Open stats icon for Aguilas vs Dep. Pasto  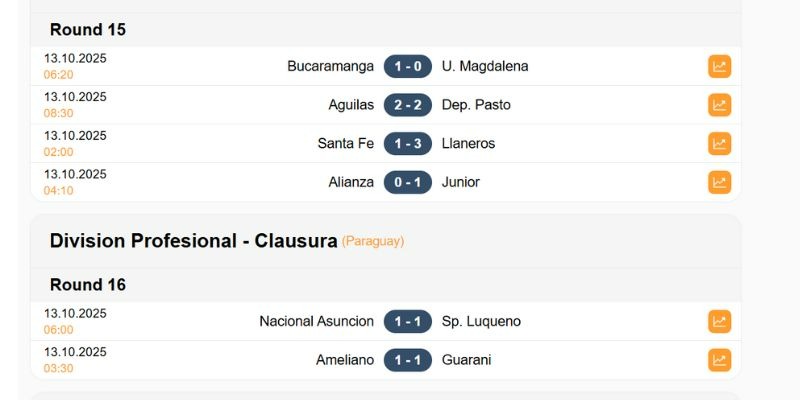(719, 105)
